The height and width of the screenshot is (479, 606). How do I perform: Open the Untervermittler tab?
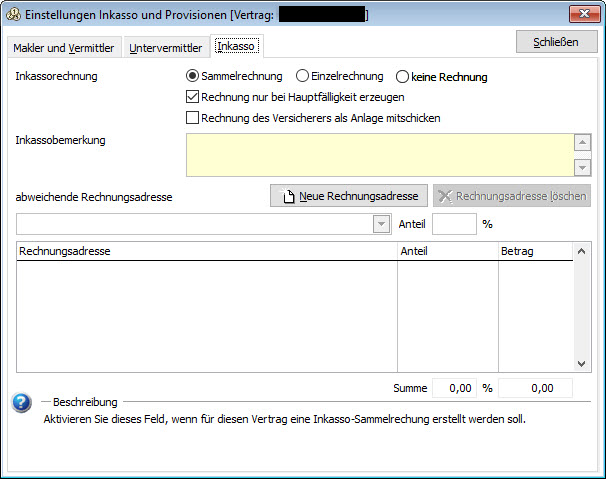click(x=165, y=48)
